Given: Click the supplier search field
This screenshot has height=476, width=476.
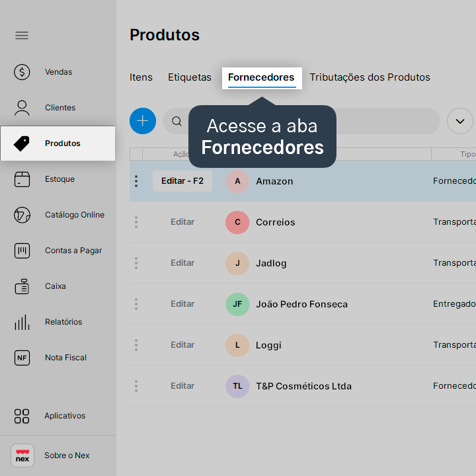Looking at the screenshot, I should [301, 121].
